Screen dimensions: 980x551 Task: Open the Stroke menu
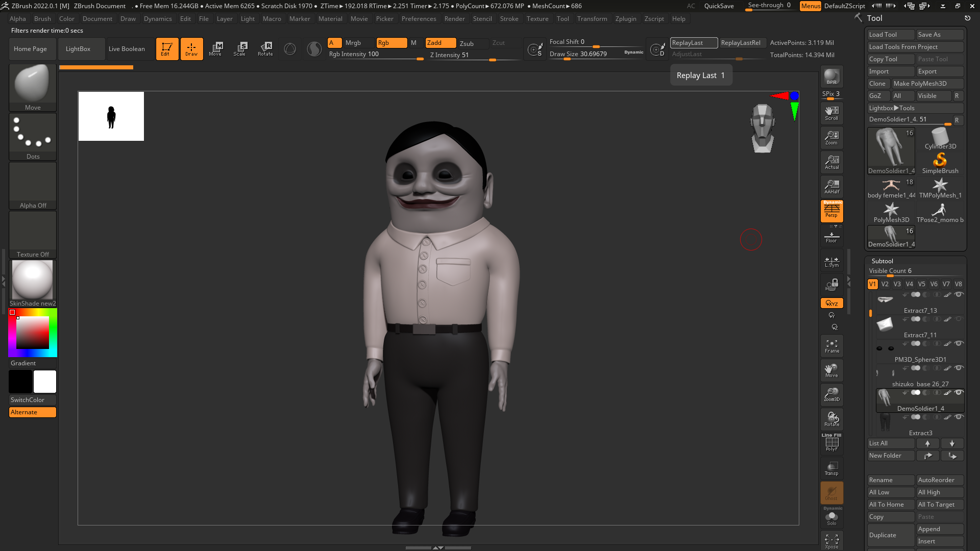[509, 19]
